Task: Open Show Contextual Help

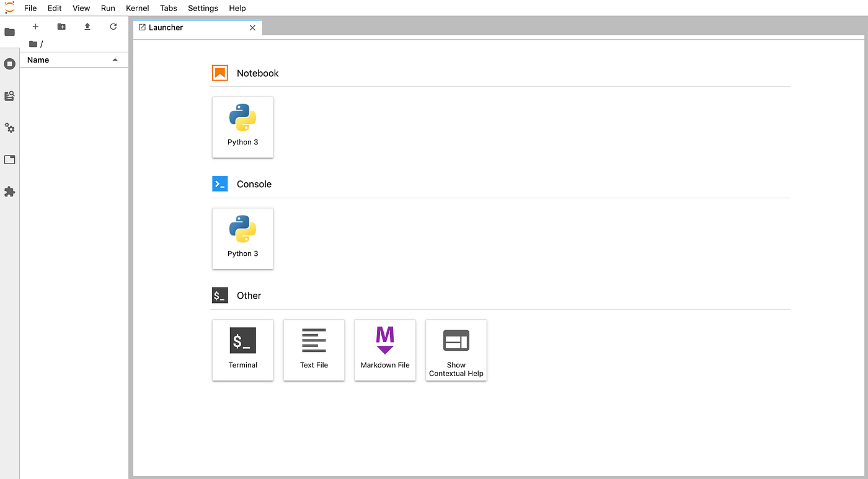Action: 456,350
